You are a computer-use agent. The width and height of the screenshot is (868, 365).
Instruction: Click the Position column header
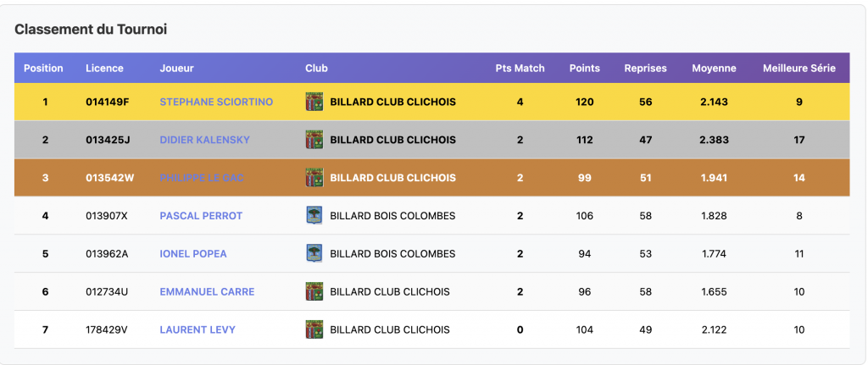(43, 69)
